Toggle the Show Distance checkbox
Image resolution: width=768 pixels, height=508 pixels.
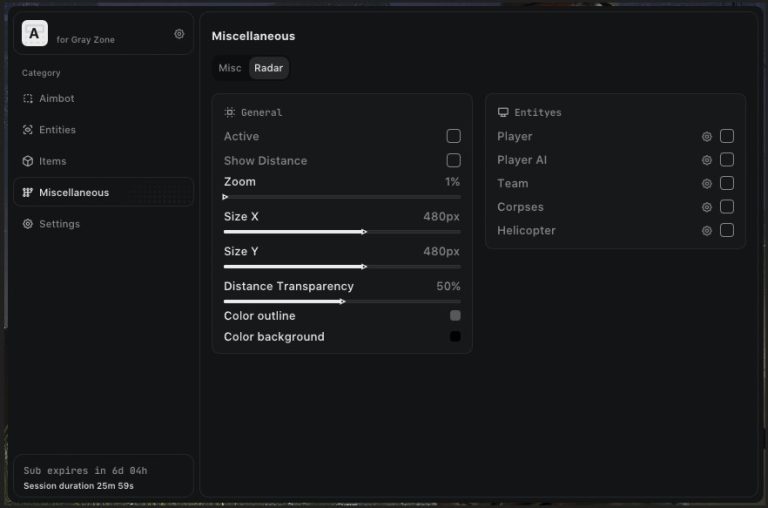pyautogui.click(x=453, y=160)
